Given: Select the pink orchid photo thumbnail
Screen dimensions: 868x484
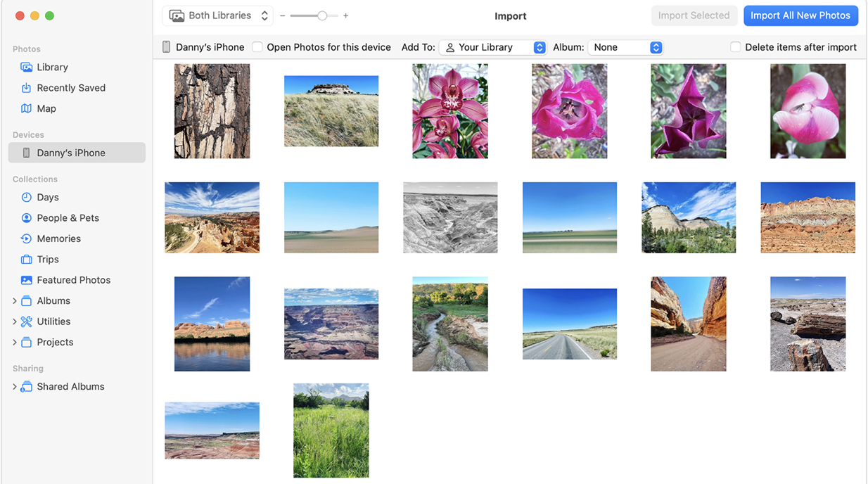Looking at the screenshot, I should 450,110.
